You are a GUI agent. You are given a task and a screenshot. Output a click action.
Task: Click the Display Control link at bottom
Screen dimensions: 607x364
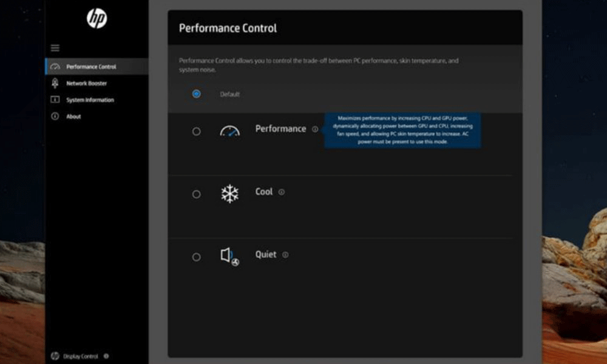click(x=81, y=356)
